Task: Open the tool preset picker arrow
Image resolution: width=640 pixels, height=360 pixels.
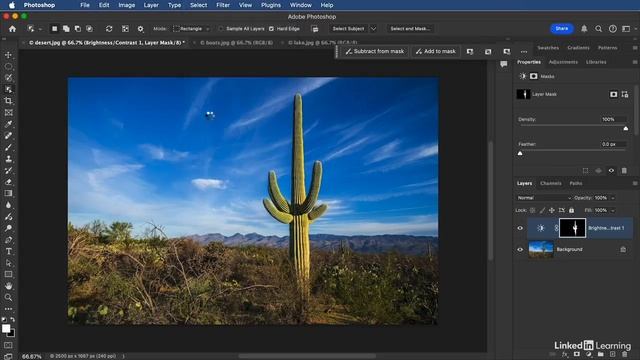Action: [40, 29]
